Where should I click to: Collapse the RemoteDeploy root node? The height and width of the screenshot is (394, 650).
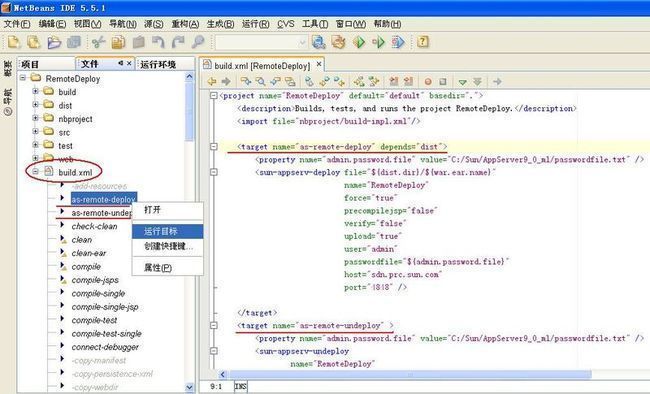(x=23, y=78)
